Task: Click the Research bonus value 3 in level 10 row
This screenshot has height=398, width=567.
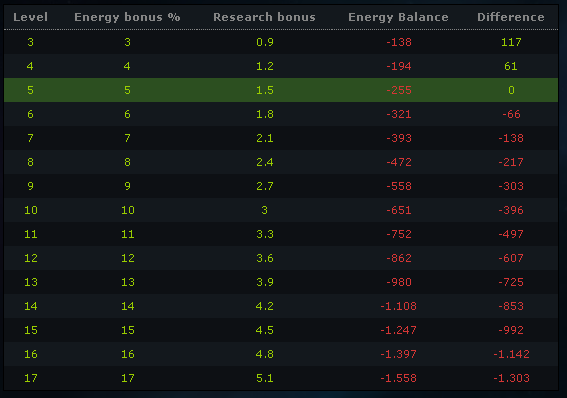Action: [264, 210]
